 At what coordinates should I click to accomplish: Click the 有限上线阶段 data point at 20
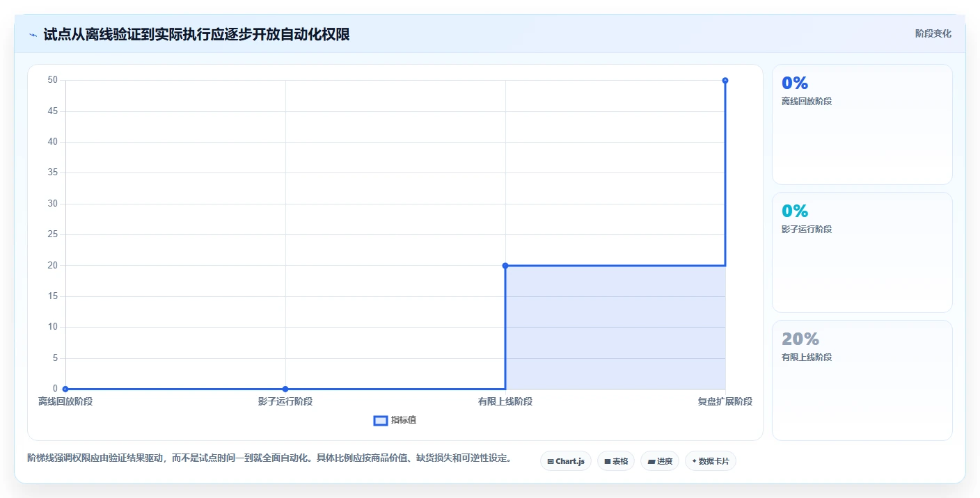pyautogui.click(x=505, y=266)
